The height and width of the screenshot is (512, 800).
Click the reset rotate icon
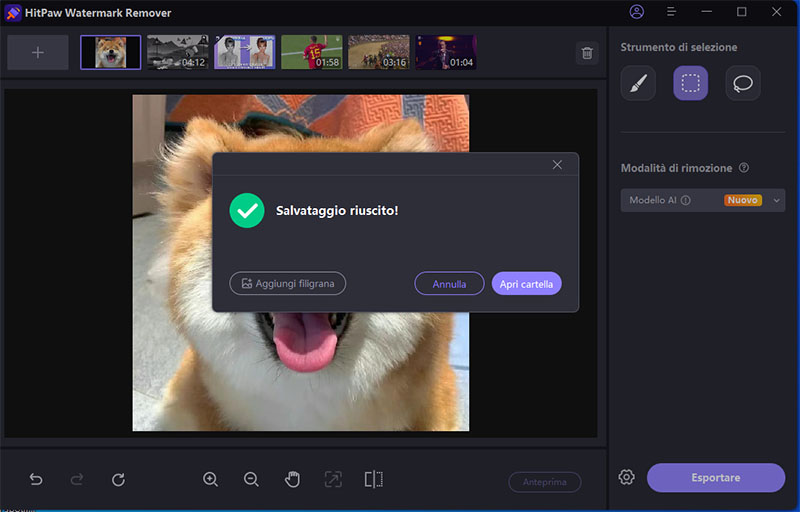tap(118, 480)
